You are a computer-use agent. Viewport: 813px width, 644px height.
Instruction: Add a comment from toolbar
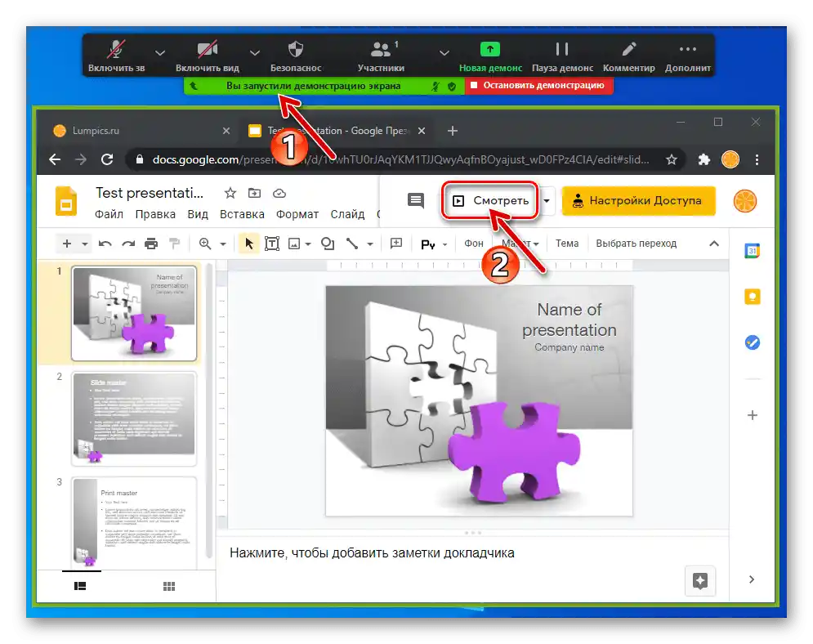[x=396, y=244]
